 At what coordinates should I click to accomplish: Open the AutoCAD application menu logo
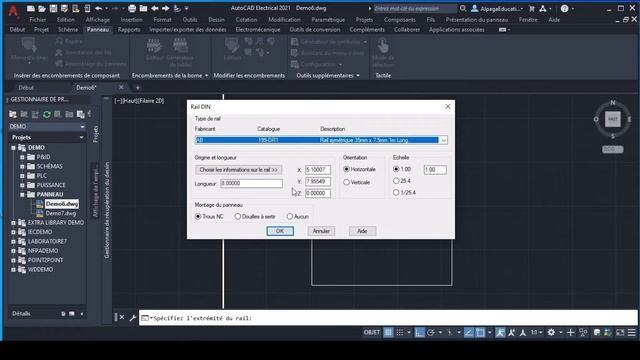coord(13,11)
